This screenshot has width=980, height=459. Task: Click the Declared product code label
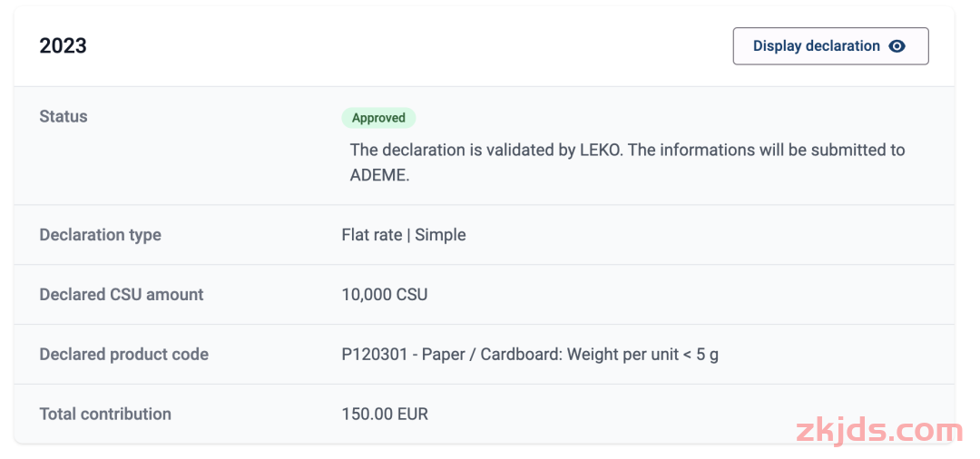point(123,355)
